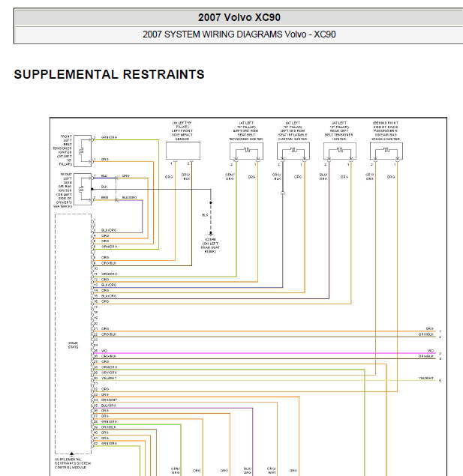Click the Rear Left Belt Tensioner Igniter label

click(339, 131)
